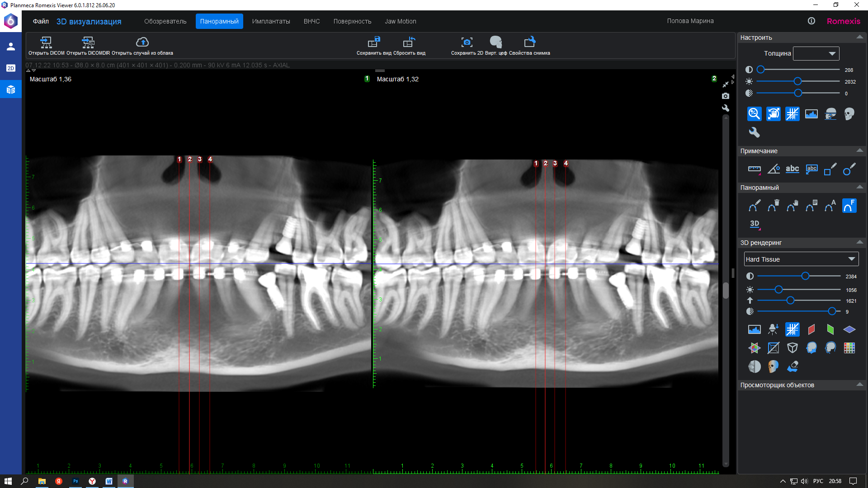Select the abc callout annotation tool

[811, 169]
